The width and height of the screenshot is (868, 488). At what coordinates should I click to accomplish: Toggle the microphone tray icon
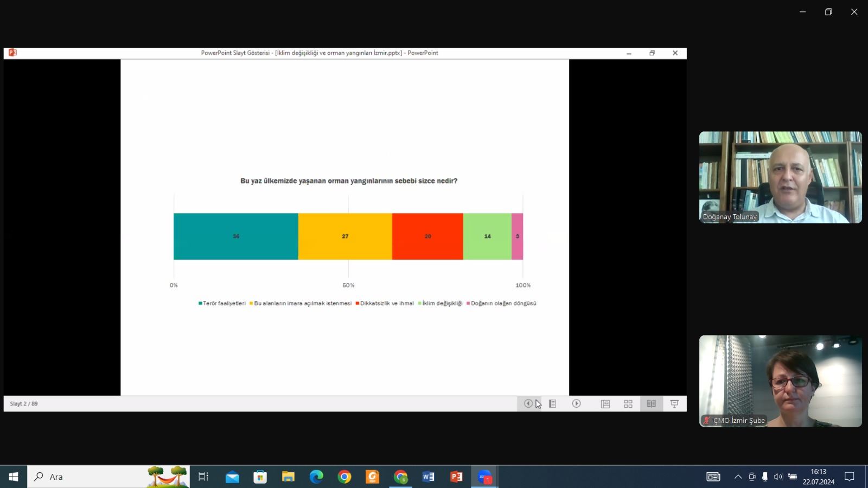coord(765,477)
